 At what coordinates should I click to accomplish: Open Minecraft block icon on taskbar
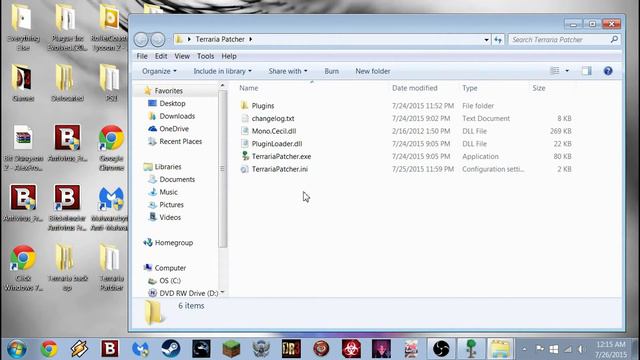point(231,349)
